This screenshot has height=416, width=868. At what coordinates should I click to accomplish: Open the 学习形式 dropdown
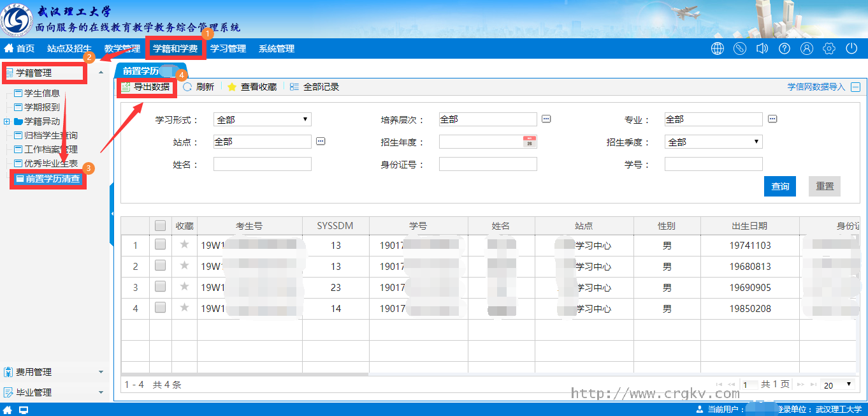pyautogui.click(x=262, y=119)
